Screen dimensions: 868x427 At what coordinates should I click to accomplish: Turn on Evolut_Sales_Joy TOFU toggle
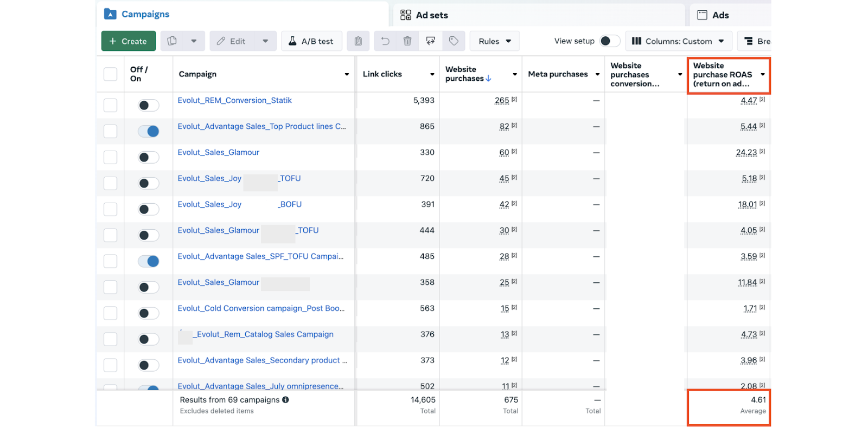tap(148, 183)
